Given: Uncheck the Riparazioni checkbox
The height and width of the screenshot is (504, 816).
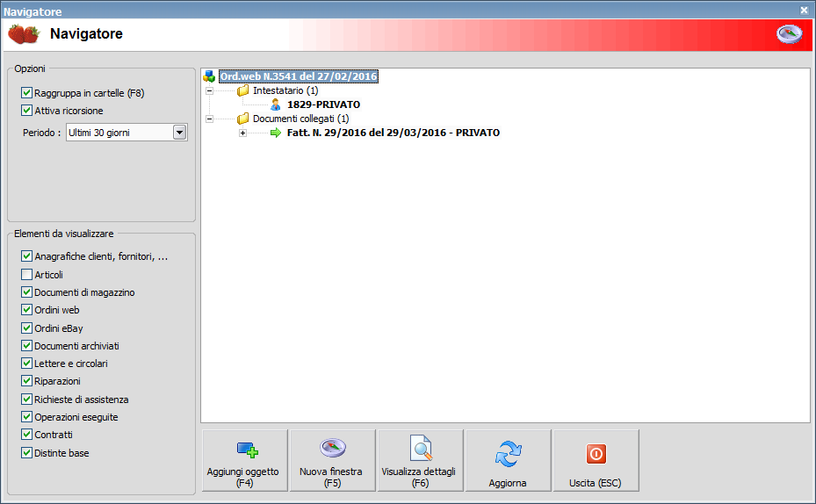Looking at the screenshot, I should [x=26, y=381].
